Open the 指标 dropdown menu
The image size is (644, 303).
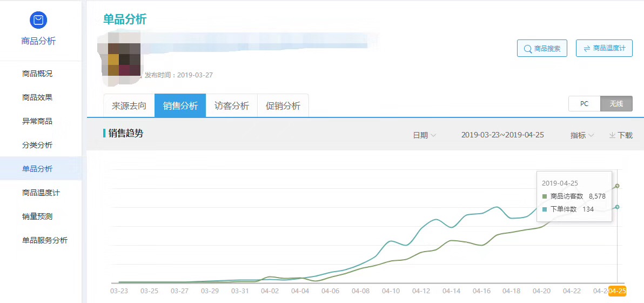pyautogui.click(x=582, y=135)
